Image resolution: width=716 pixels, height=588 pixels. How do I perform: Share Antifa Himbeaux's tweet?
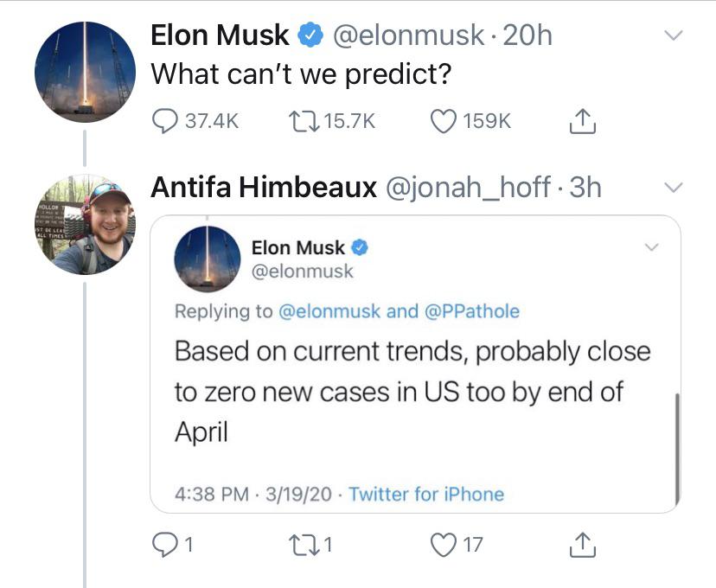(582, 545)
